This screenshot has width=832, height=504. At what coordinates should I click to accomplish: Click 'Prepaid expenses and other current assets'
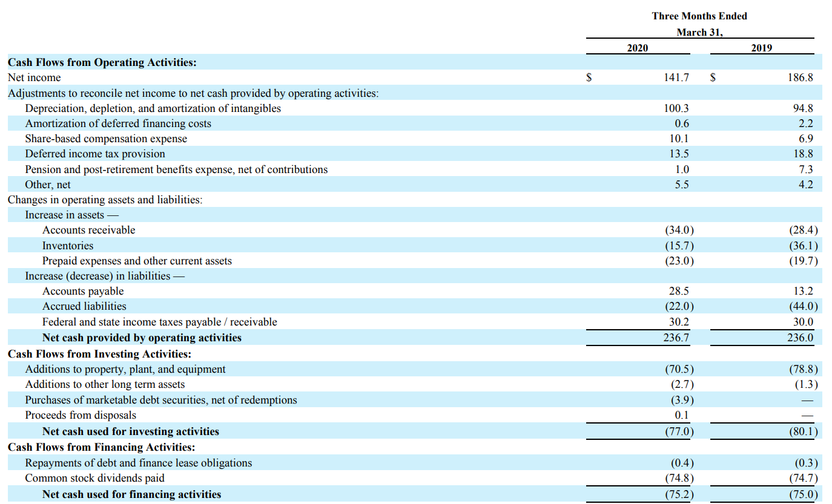(x=137, y=261)
